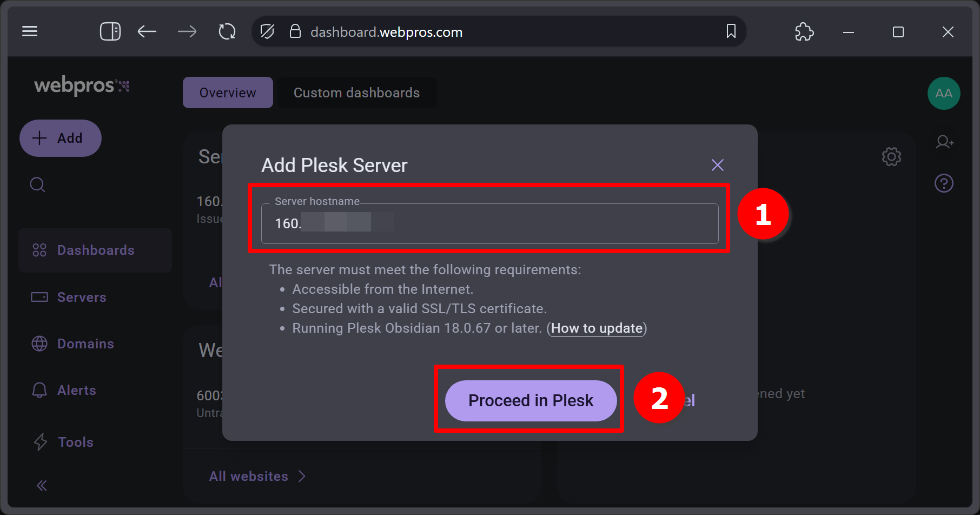
Task: Open search via the magnifier icon
Action: coord(37,184)
